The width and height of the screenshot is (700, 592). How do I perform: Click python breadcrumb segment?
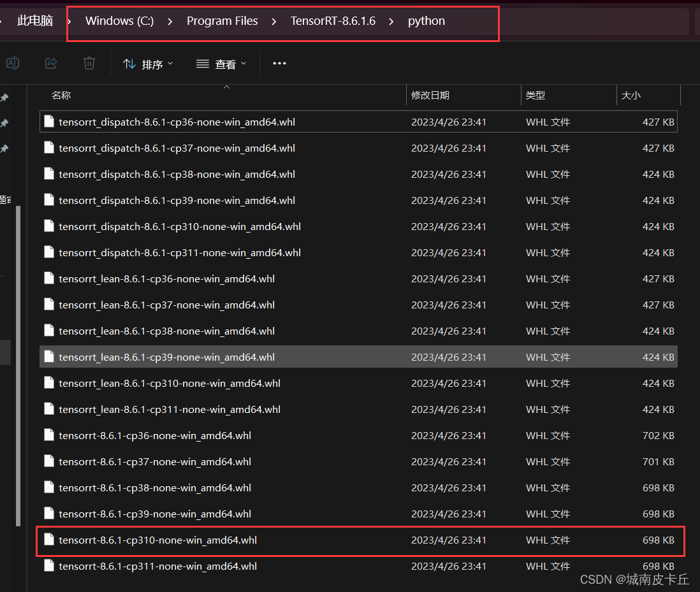427,21
